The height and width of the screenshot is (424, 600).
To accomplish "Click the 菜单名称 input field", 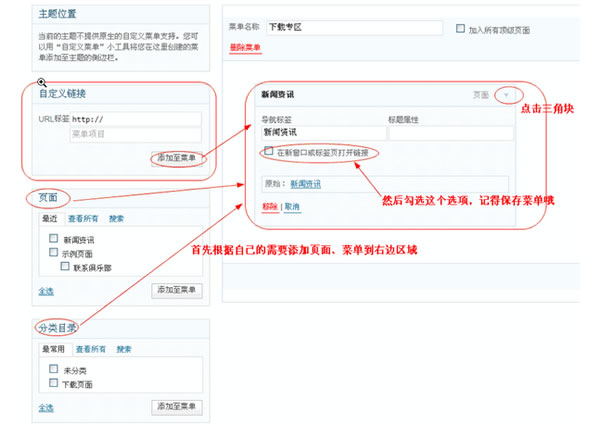I will coord(354,28).
